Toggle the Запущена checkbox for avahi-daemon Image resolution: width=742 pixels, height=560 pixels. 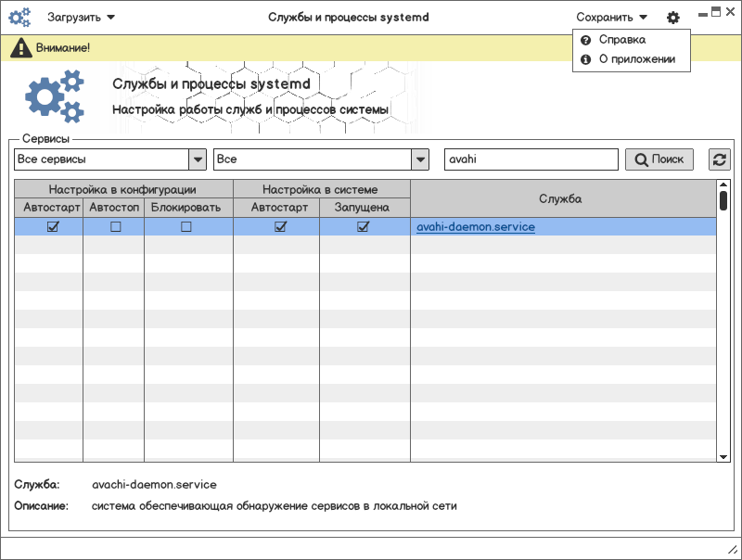coord(363,227)
